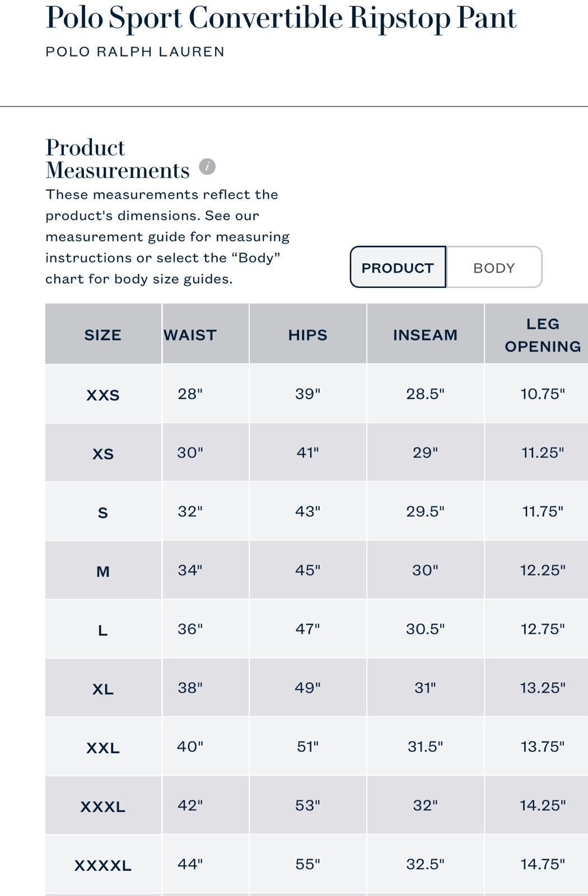Screen dimensions: 588x896
Task: Select the PRODUCT measurements toggle
Action: 398,268
